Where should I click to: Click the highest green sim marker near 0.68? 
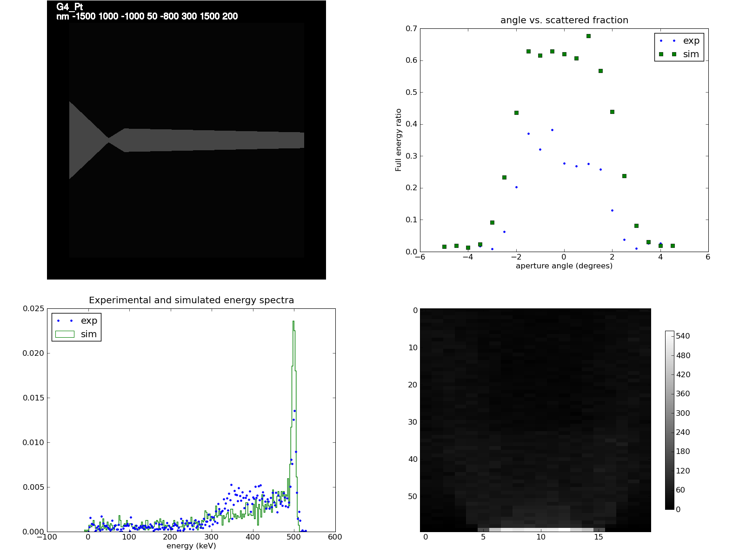(x=588, y=36)
